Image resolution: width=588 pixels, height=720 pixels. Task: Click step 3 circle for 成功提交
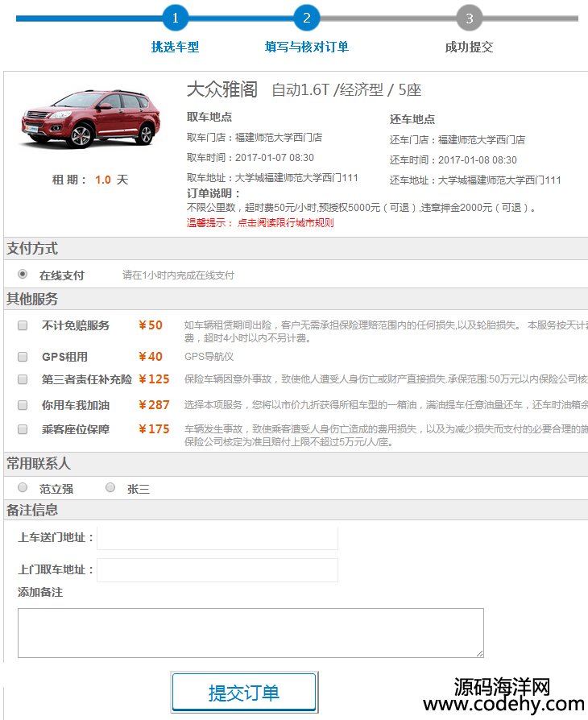[x=469, y=18]
